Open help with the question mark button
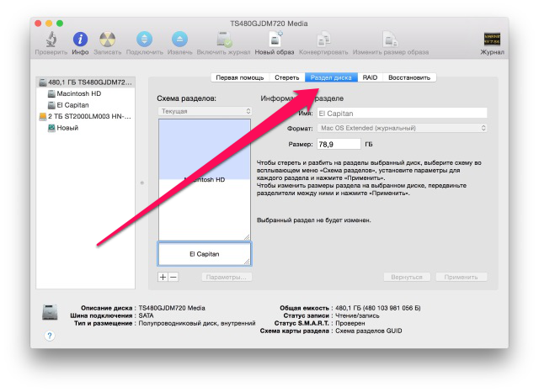Viewport: 539px width, 392px height. tap(50, 336)
